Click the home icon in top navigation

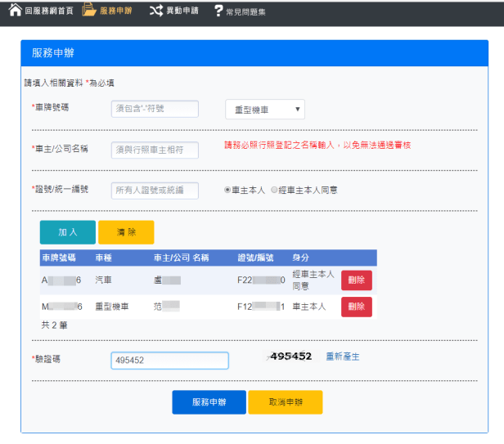pos(15,10)
